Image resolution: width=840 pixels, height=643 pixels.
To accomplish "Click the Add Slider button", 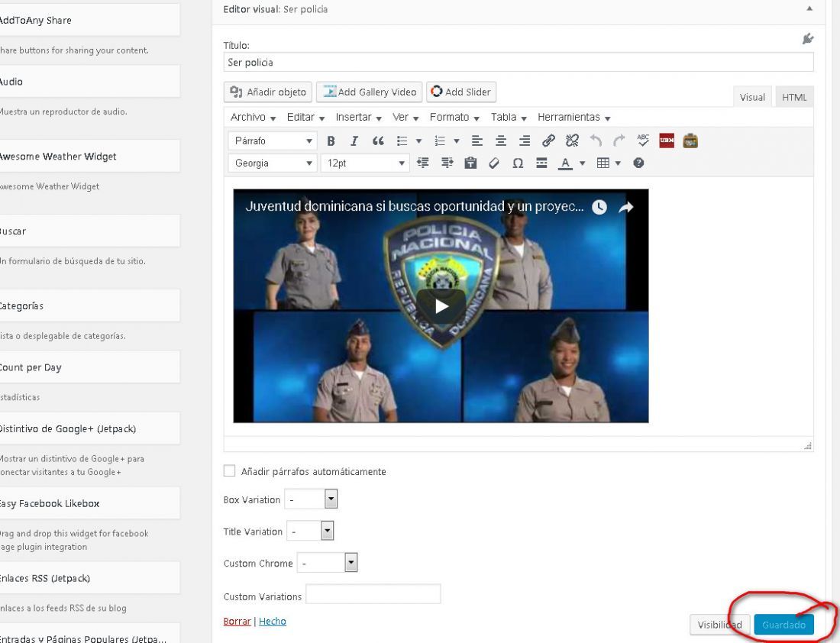I will (461, 92).
